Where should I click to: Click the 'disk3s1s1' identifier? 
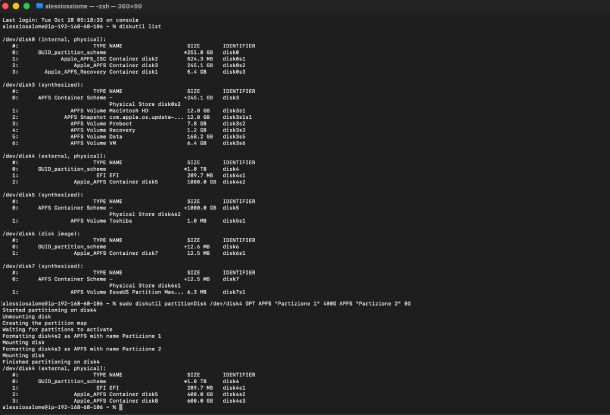point(237,117)
